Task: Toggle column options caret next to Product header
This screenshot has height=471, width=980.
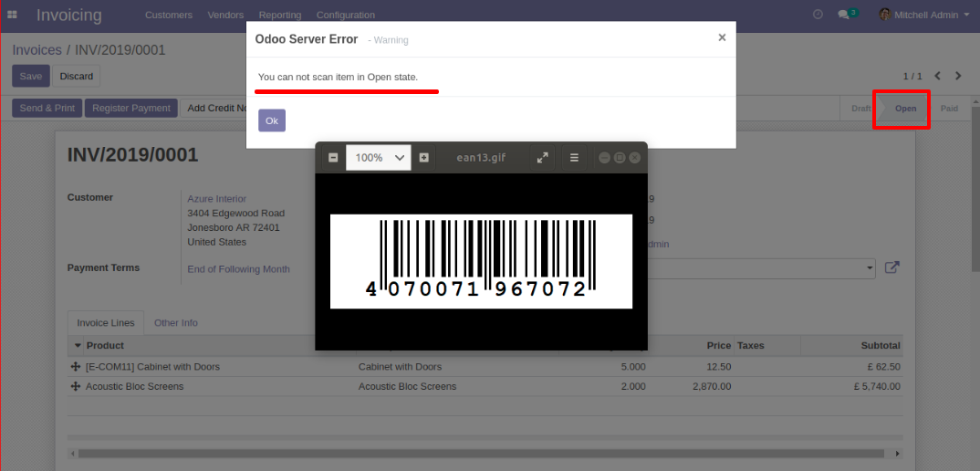Action: pos(78,345)
